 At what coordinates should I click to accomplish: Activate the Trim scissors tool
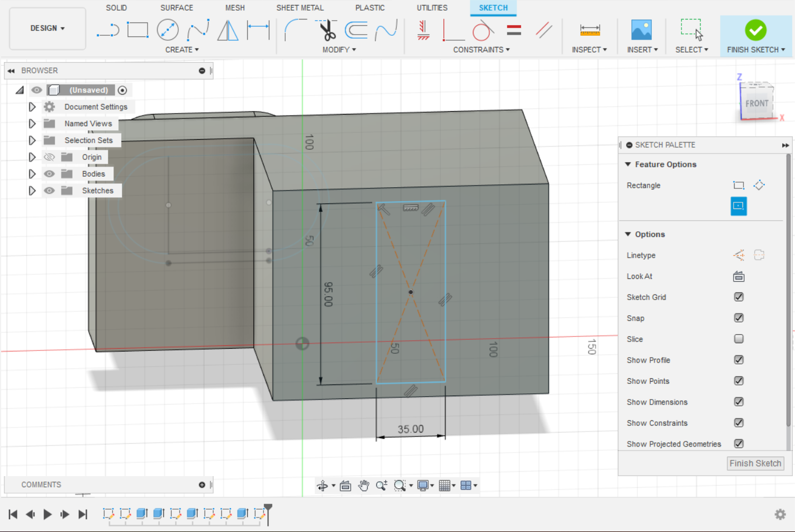coord(328,30)
